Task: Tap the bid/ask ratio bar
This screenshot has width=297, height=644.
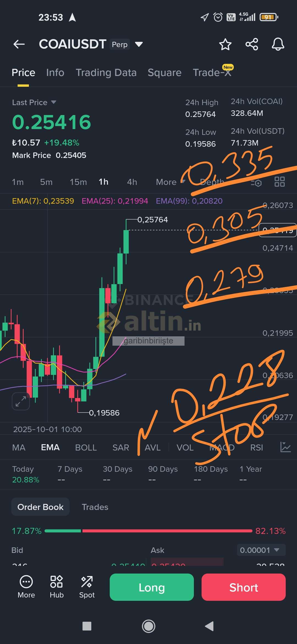Action: [x=148, y=531]
